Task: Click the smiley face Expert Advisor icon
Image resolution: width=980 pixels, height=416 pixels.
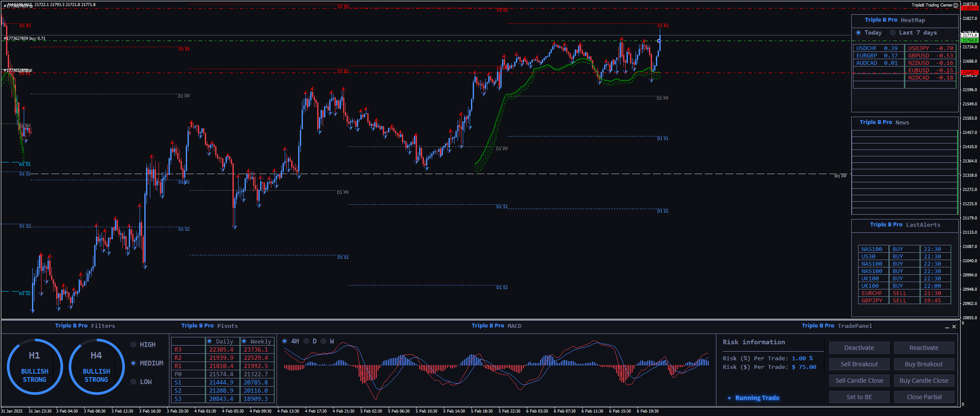Action: pyautogui.click(x=955, y=5)
